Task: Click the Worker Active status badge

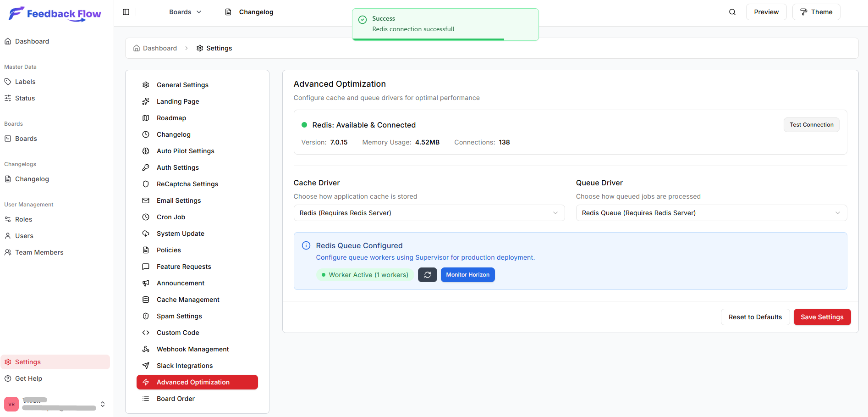Action: pos(365,275)
